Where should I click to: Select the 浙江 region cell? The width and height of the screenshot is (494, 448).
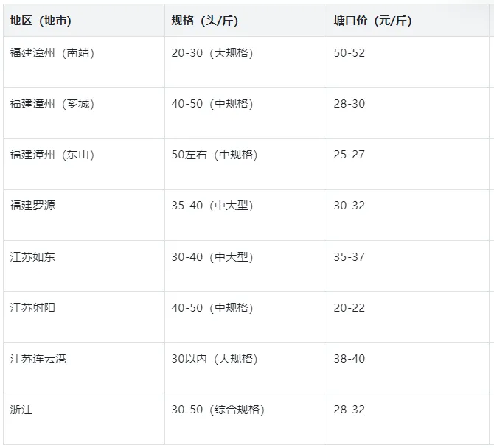point(21,410)
